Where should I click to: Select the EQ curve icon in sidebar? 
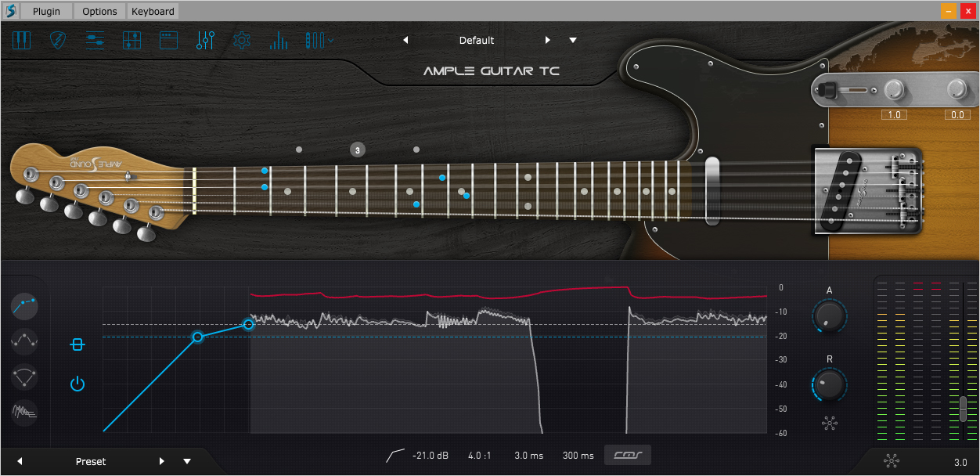tap(25, 341)
